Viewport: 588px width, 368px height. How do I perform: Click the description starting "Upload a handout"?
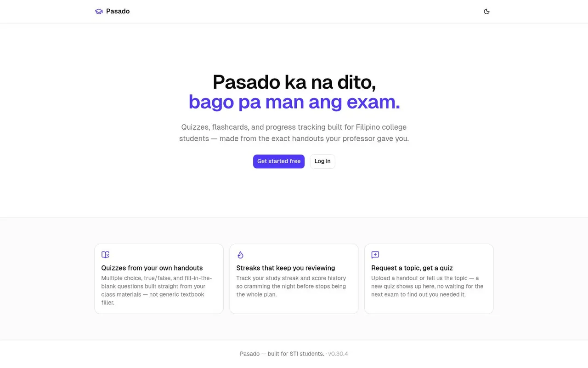(x=428, y=286)
